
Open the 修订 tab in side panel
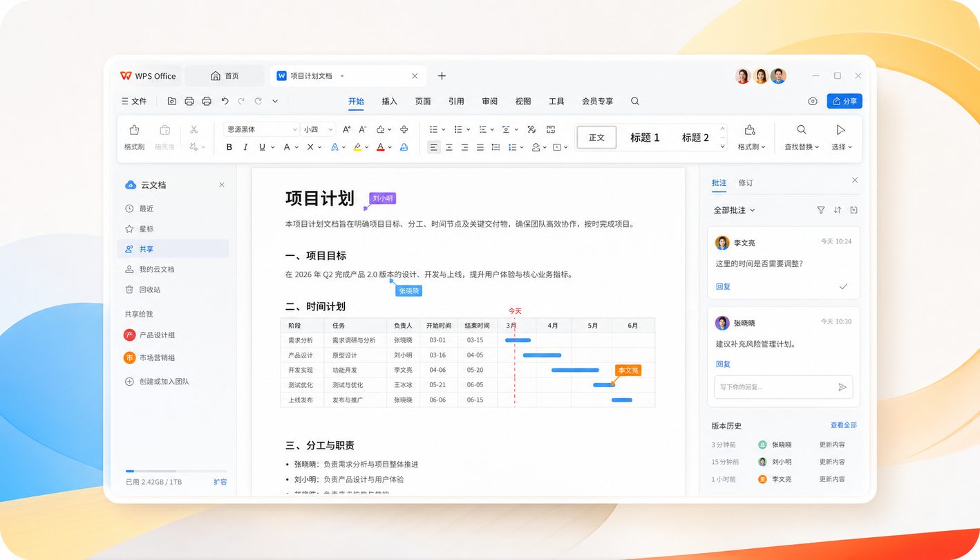746,183
